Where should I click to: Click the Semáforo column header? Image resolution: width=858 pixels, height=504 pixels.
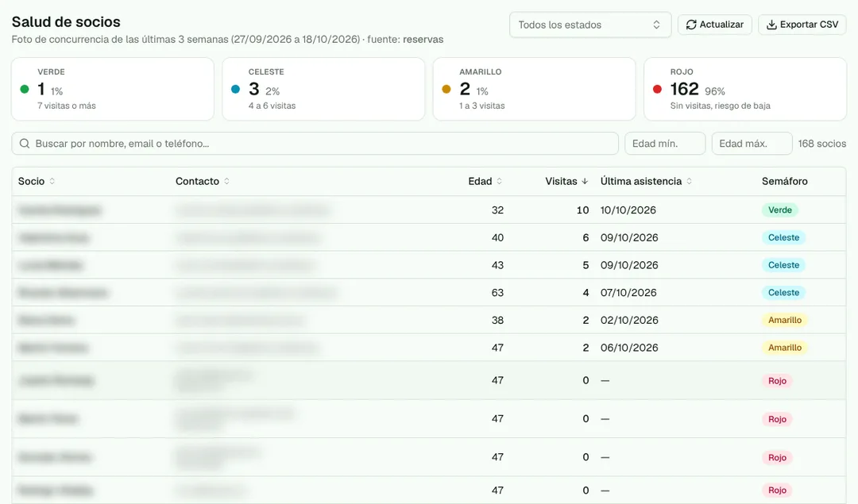coord(785,181)
